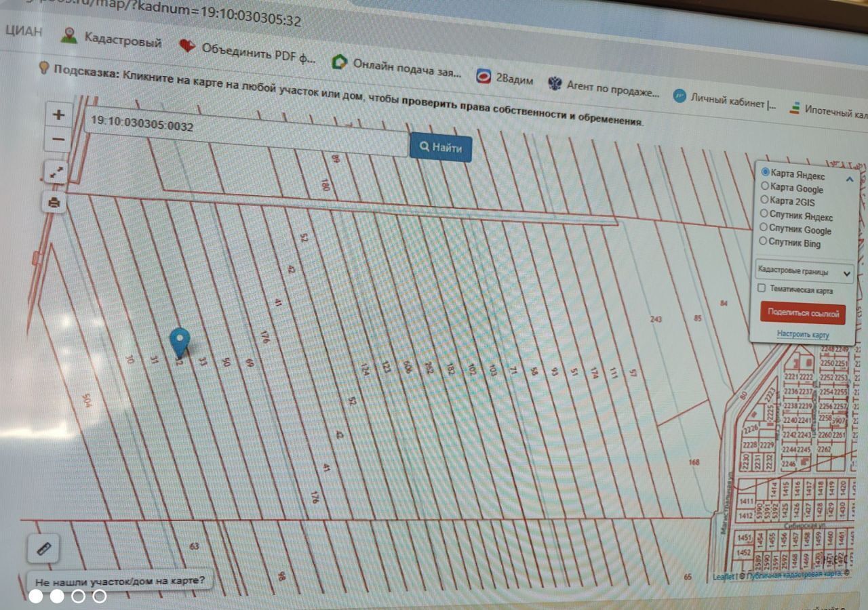This screenshot has height=610, width=868.
Task: Zoom in the map with plus button
Action: coord(59,115)
